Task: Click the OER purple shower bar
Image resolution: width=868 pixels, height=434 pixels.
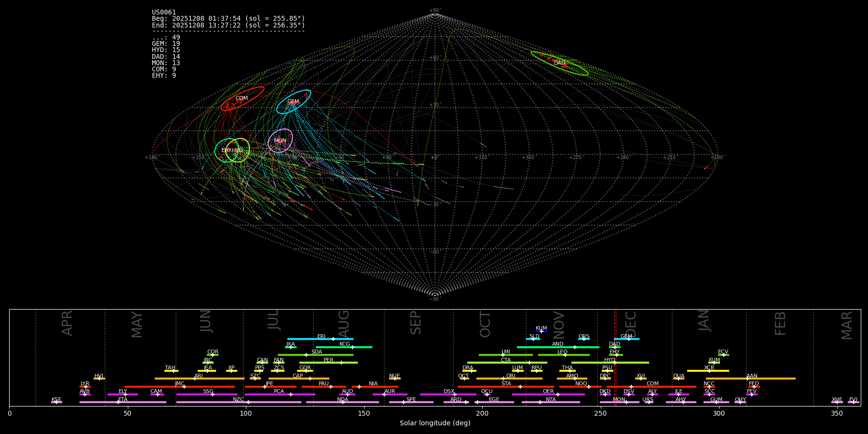Action: coord(548,394)
